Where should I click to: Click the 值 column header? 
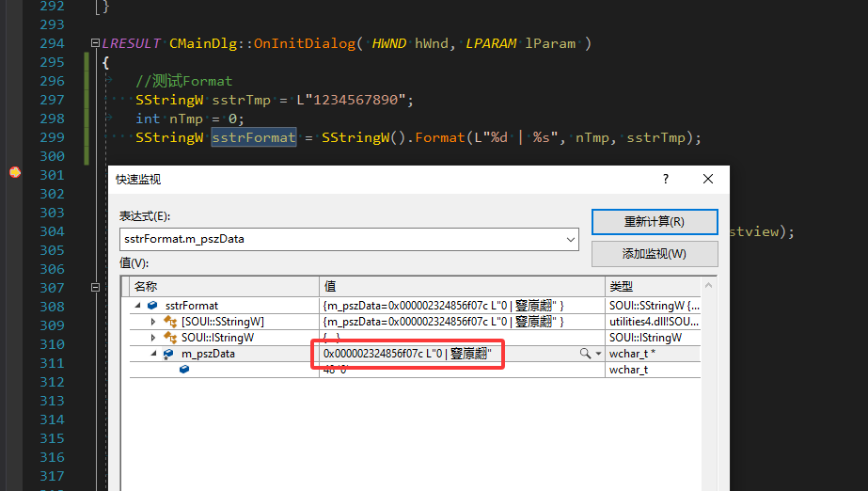(463, 286)
